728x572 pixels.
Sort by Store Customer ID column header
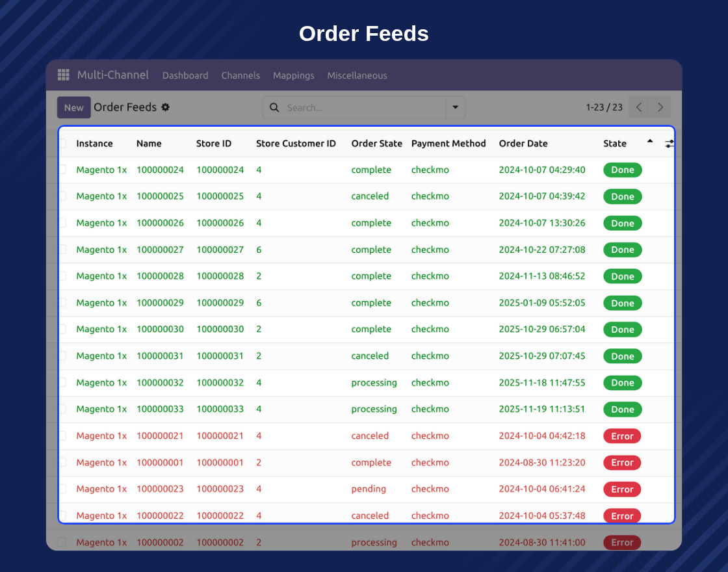pos(296,144)
